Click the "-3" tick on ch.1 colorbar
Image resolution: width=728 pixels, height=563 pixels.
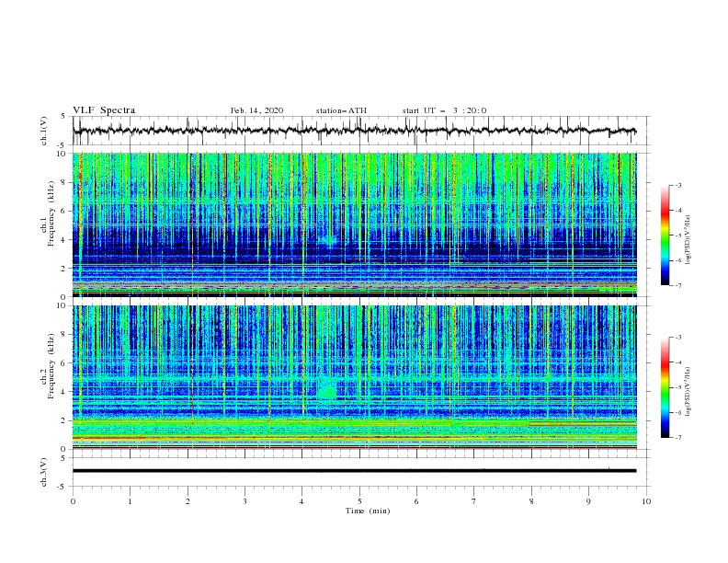(x=677, y=185)
